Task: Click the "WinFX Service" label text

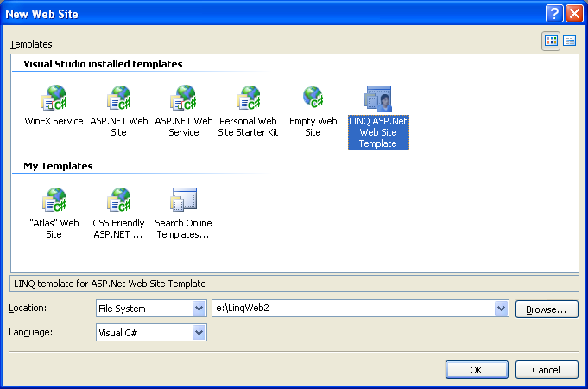Action: click(54, 121)
